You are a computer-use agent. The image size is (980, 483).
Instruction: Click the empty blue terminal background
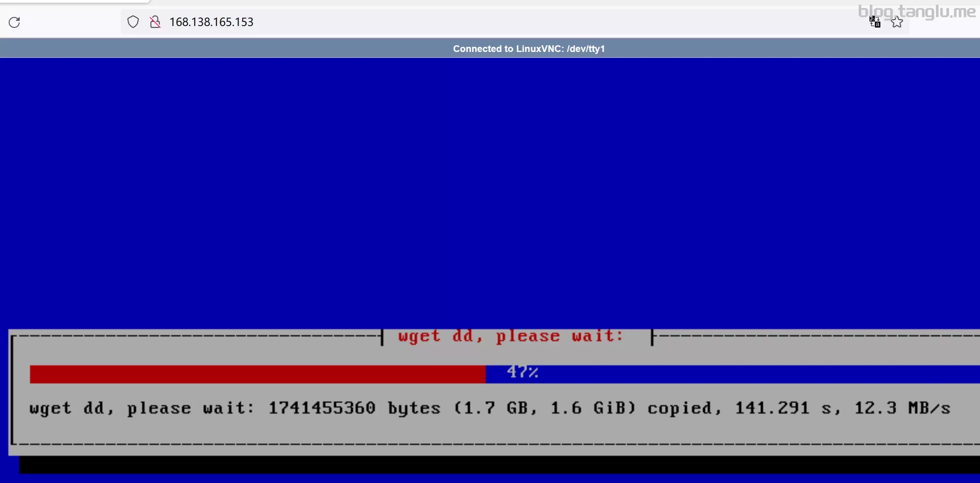click(490, 189)
